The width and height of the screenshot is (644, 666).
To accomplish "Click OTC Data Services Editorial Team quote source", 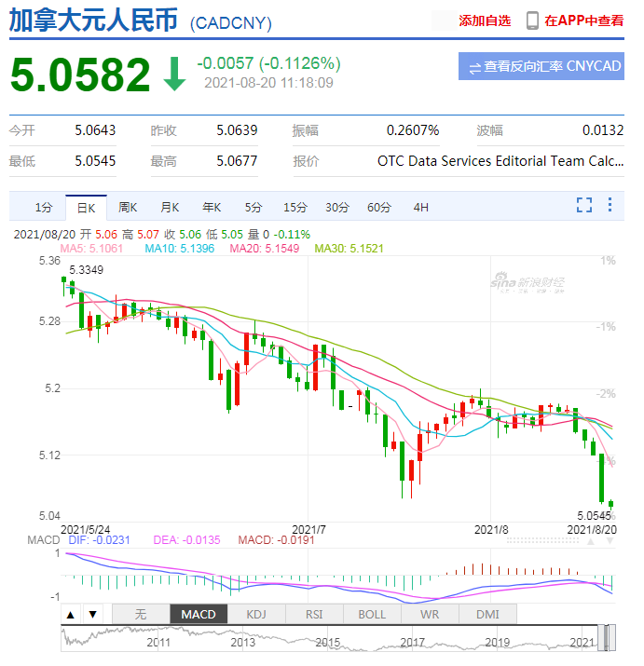I will pos(500,161).
